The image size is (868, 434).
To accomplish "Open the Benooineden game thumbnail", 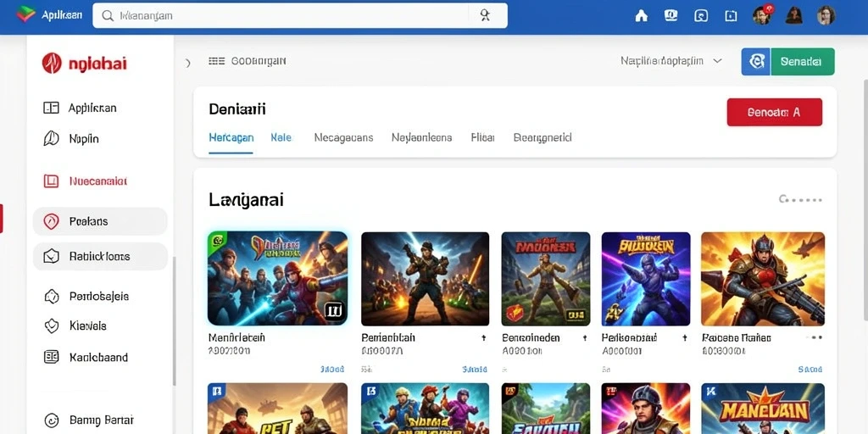I will click(546, 278).
